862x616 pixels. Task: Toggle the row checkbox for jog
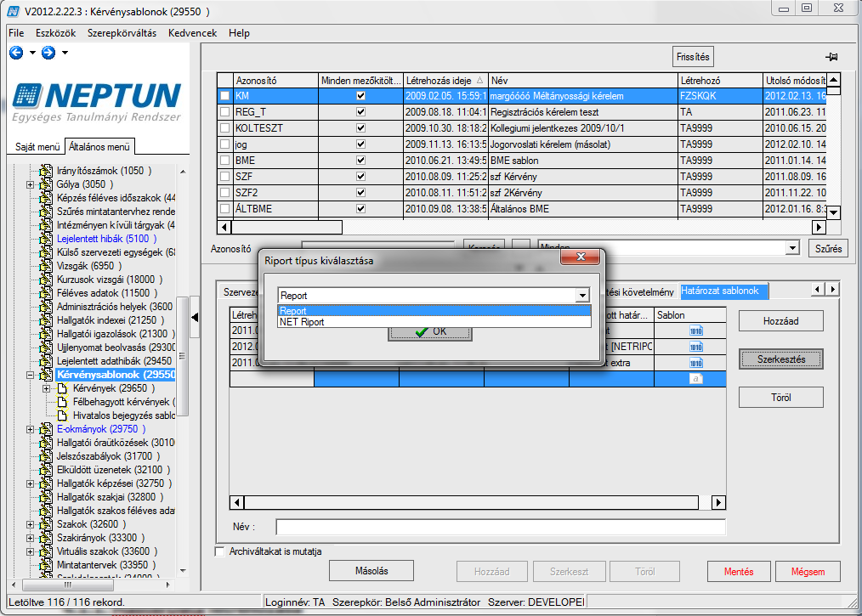tap(224, 144)
